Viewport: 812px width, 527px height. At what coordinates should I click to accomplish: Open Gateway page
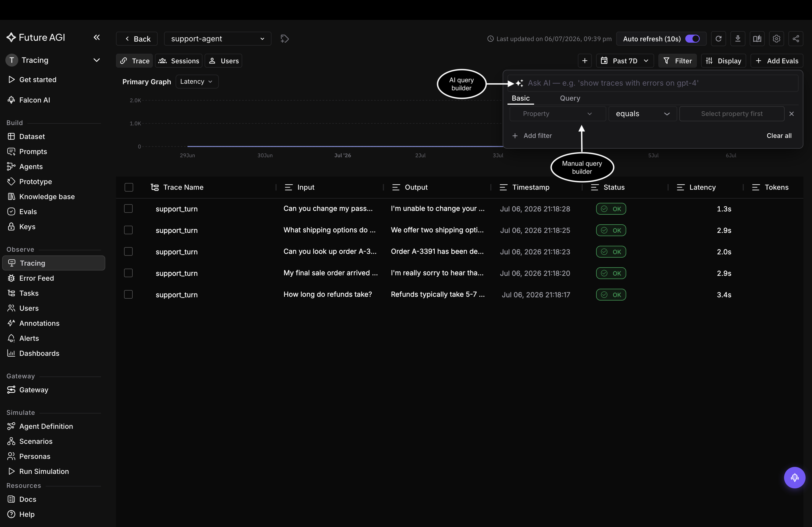point(34,390)
